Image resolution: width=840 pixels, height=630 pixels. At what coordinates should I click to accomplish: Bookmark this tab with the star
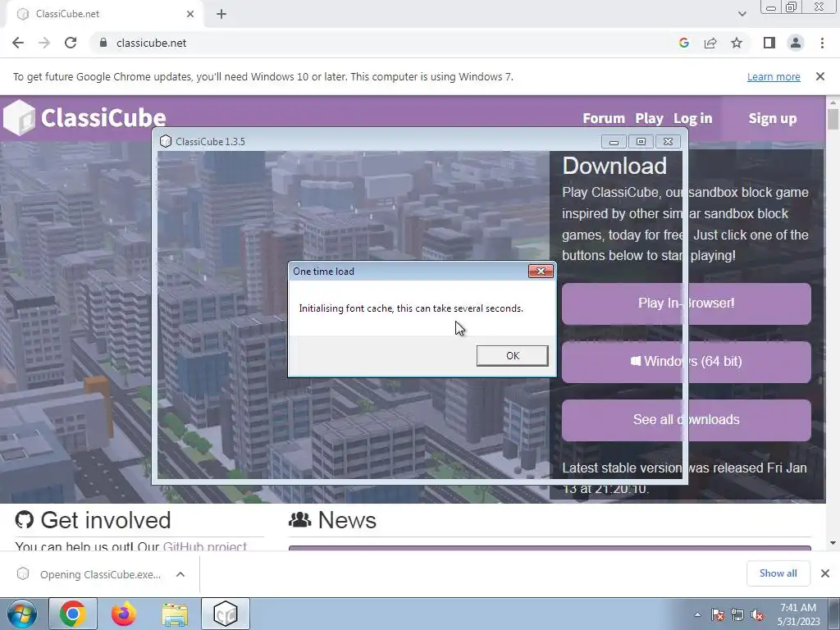pyautogui.click(x=737, y=43)
